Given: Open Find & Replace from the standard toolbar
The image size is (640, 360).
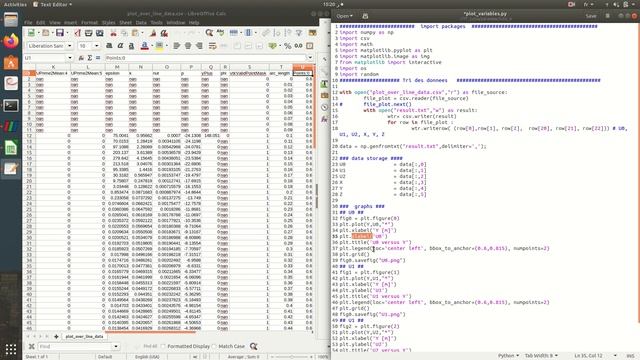Looking at the screenshot, I should [209, 33].
